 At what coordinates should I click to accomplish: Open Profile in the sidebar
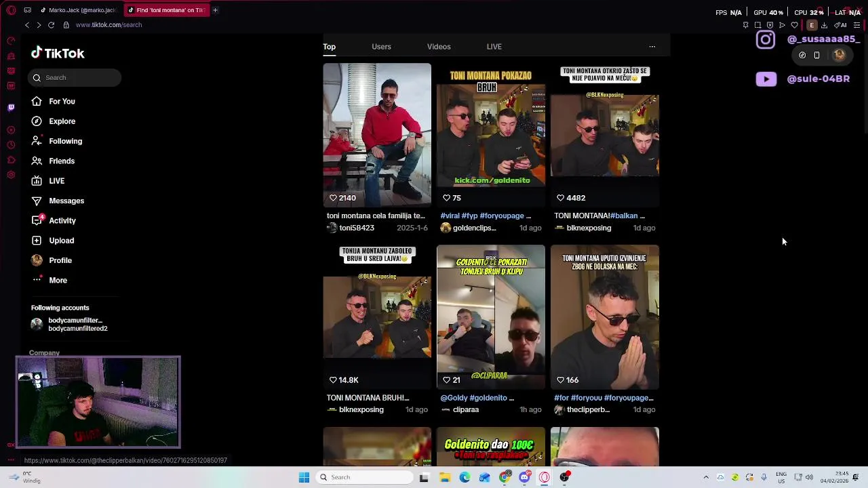(51, 260)
